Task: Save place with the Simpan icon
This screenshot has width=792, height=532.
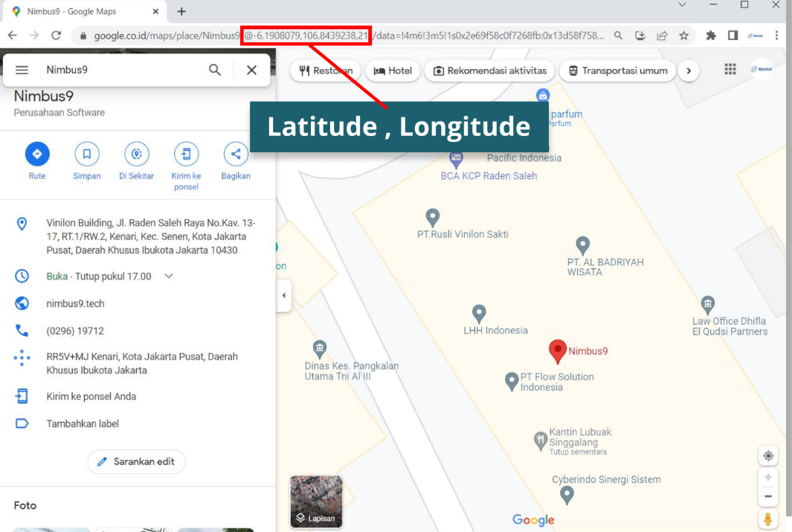Action: coord(87,154)
